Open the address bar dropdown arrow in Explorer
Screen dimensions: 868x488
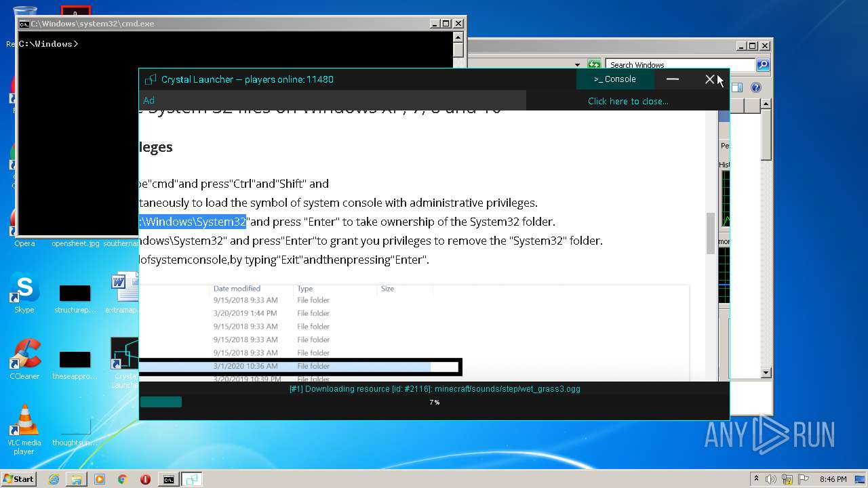point(578,65)
